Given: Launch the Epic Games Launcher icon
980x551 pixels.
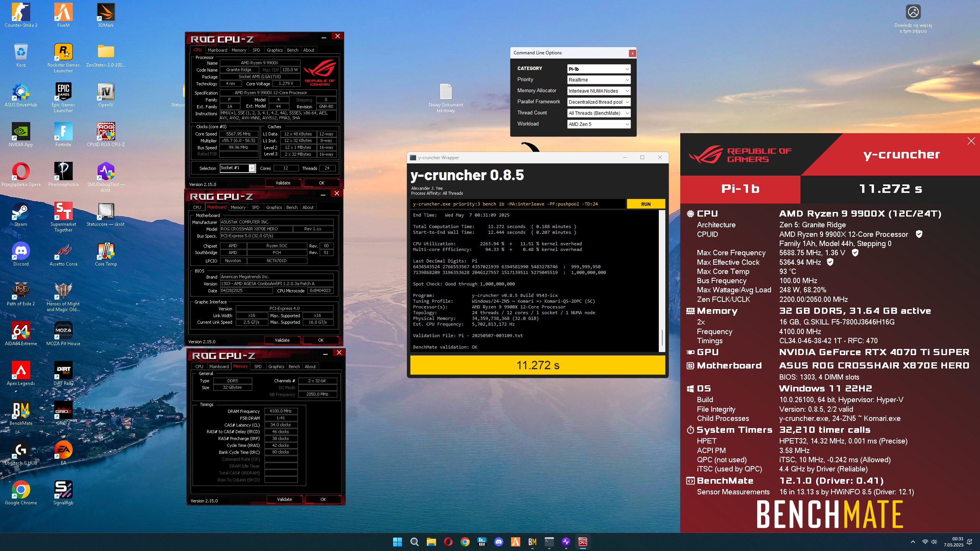Looking at the screenshot, I should pyautogui.click(x=63, y=98).
